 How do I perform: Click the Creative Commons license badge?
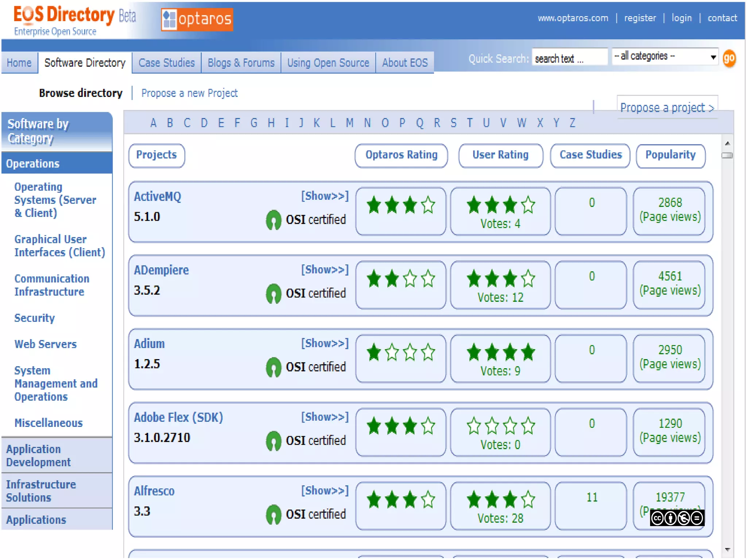(x=677, y=518)
